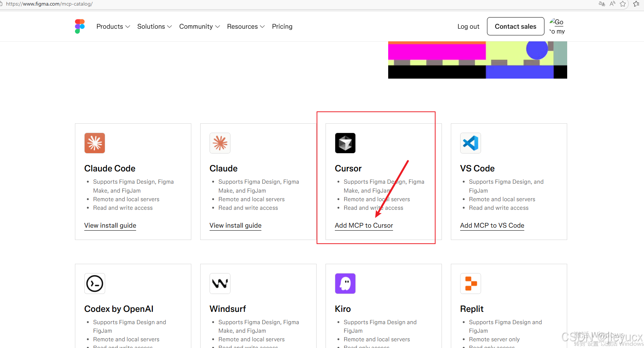This screenshot has width=644, height=348.
Task: Open the Claude app icon
Action: tap(220, 143)
